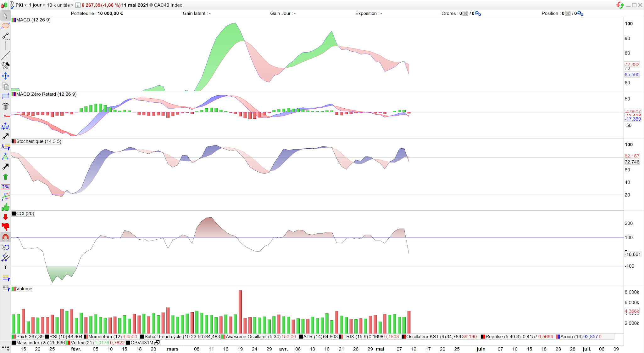Click the candlestick chart style icon
Viewport: 644px width, 353px height.
(4, 5)
